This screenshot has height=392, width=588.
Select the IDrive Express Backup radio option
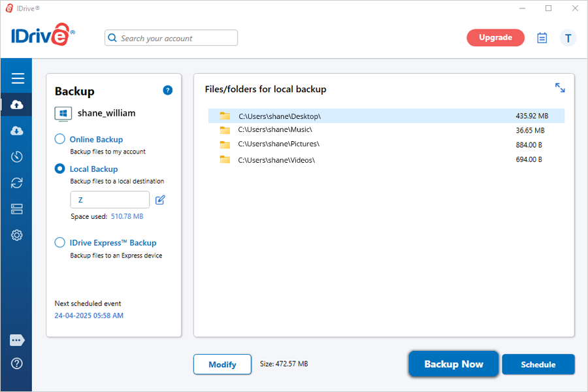click(60, 242)
